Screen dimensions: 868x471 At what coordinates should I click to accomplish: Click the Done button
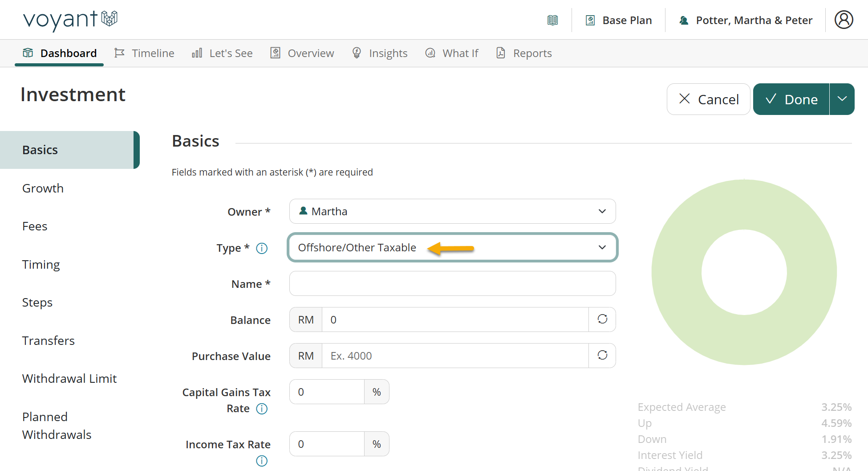click(x=791, y=99)
